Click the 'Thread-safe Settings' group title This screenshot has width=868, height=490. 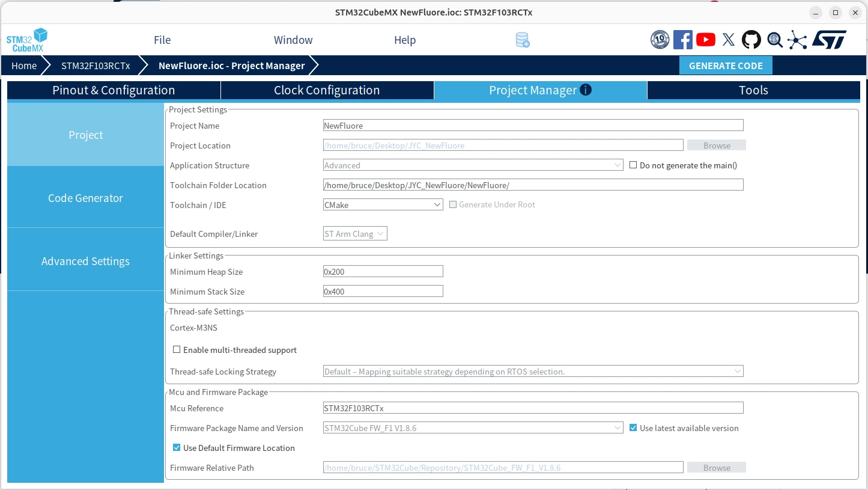tap(206, 311)
